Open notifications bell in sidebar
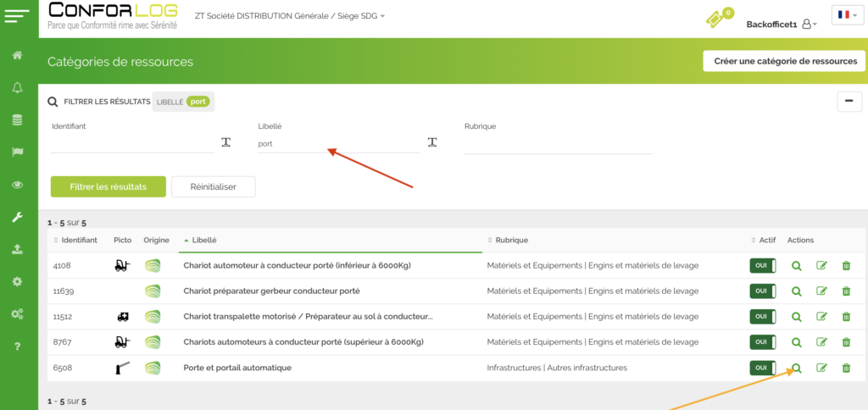The height and width of the screenshot is (410, 868). [17, 87]
